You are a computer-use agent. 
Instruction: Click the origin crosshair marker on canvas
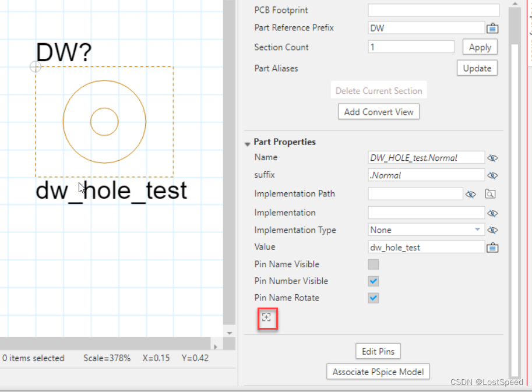click(36, 67)
